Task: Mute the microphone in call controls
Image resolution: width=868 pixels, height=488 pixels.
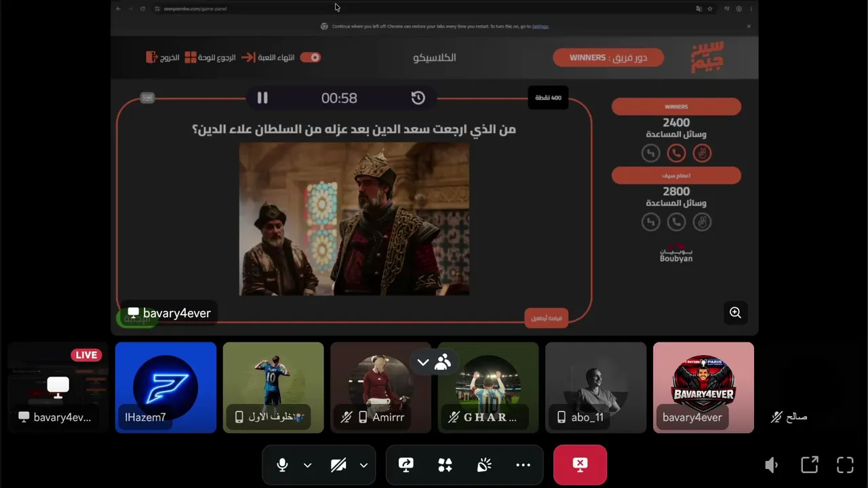Action: [282, 465]
